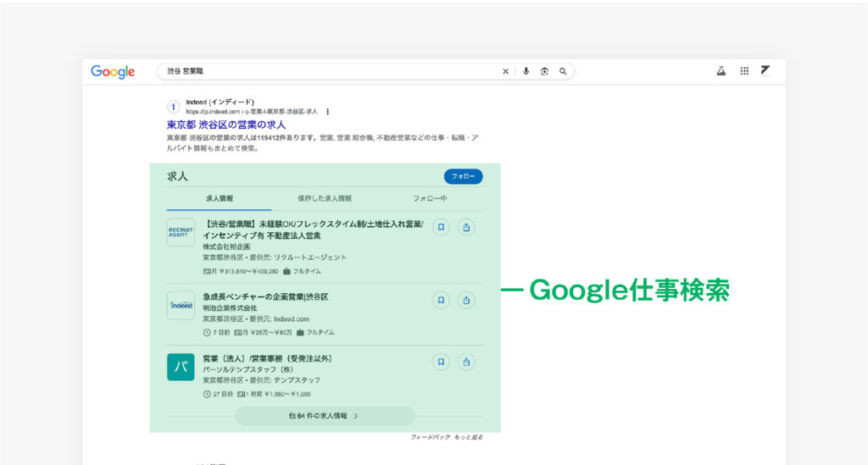
Task: Clear the search box with the X icon
Action: point(505,72)
